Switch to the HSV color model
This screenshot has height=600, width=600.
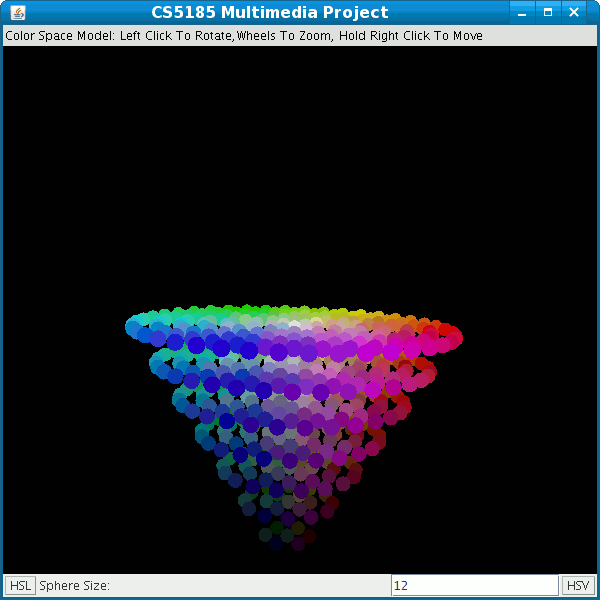[577, 585]
